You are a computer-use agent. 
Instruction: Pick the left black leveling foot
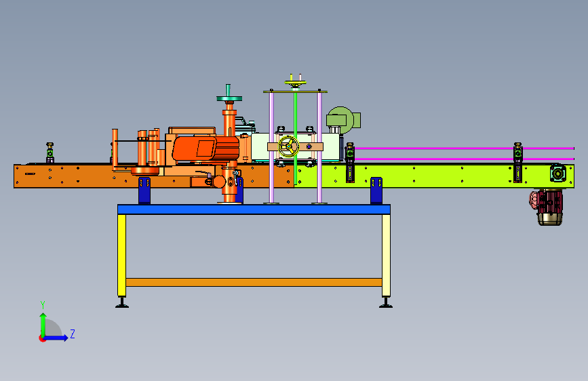pyautogui.click(x=122, y=302)
